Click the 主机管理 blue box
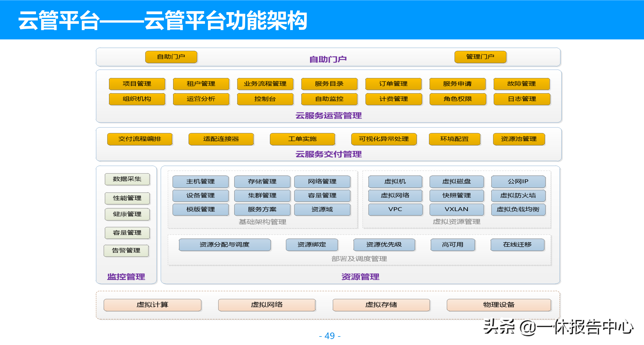Viewport: 644px width, 345px height. click(x=200, y=182)
